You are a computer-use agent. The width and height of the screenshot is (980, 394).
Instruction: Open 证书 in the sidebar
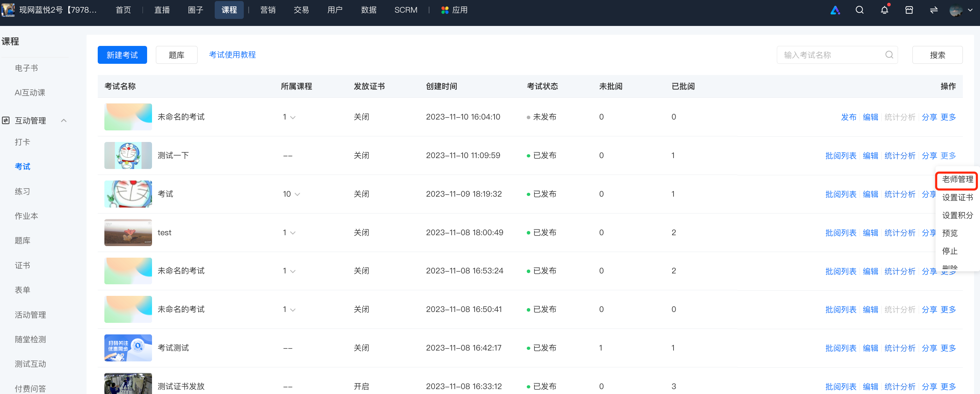pyautogui.click(x=22, y=265)
